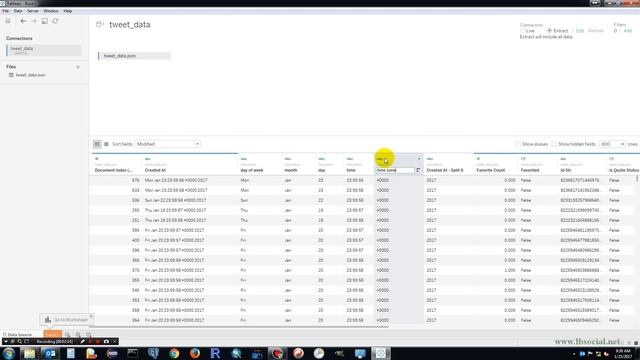Viewport: 640px width, 360px height.
Task: Click data type icon of day of week column
Action: [x=244, y=159]
